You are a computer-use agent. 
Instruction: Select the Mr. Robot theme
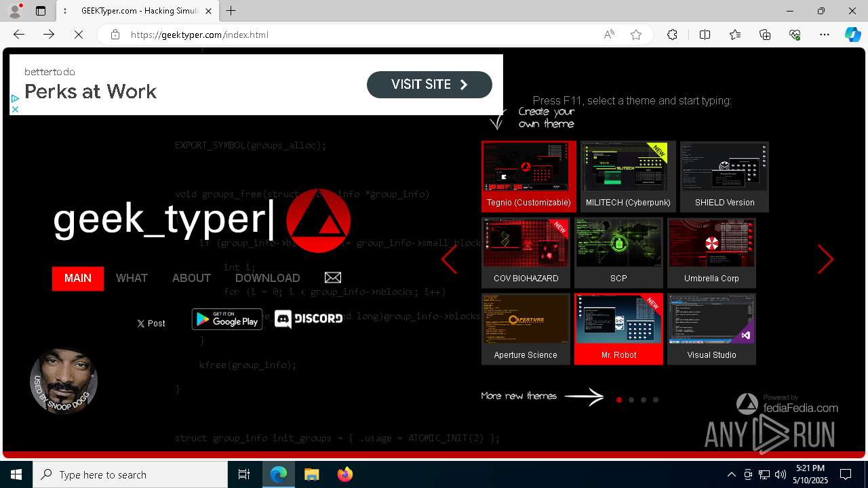click(618, 329)
